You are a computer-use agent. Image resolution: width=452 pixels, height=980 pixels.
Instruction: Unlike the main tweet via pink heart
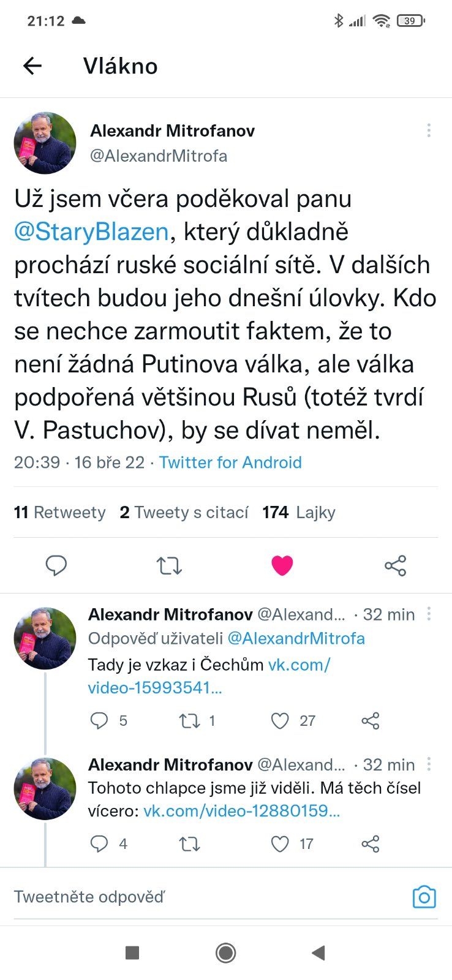[282, 565]
